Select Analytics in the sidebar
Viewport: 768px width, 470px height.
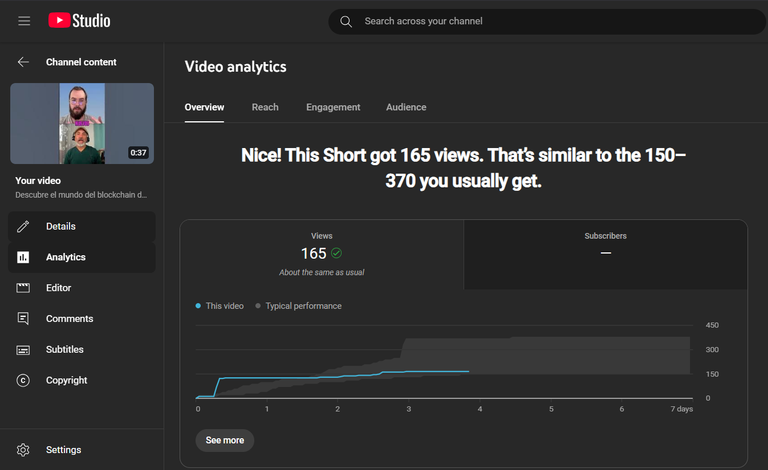[82, 257]
